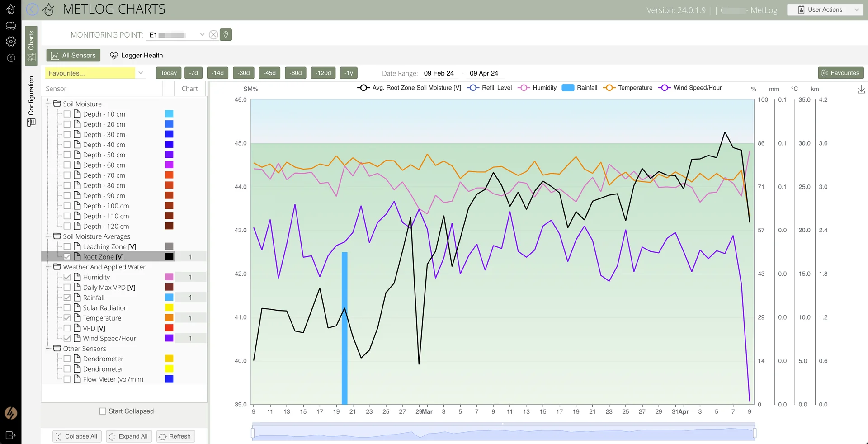
Task: Collapse Weather And Applied Water group
Action: (47, 267)
